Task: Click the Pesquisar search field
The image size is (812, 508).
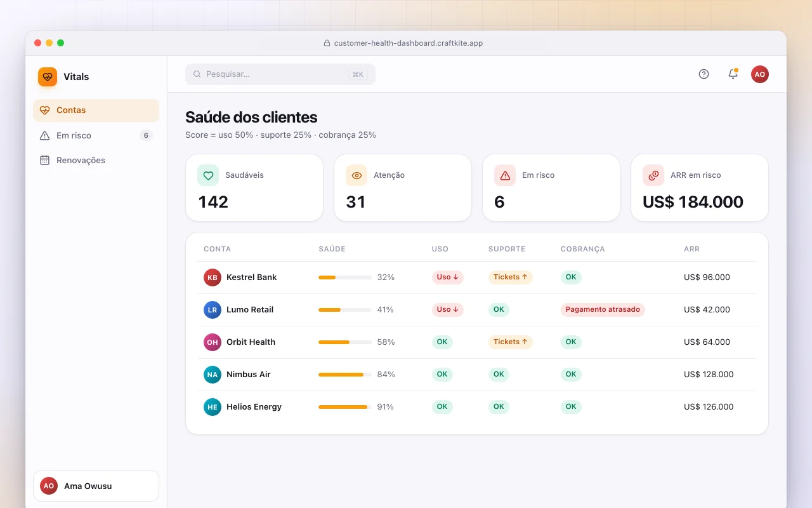Action: (x=280, y=74)
